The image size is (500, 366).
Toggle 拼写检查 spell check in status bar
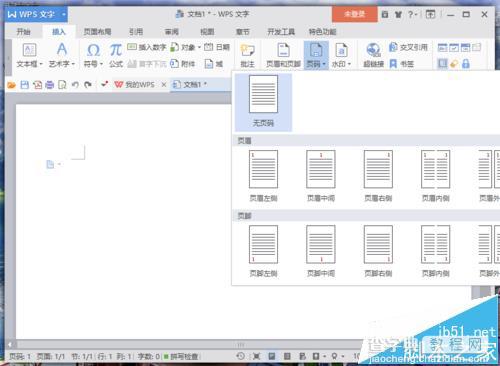point(181,357)
